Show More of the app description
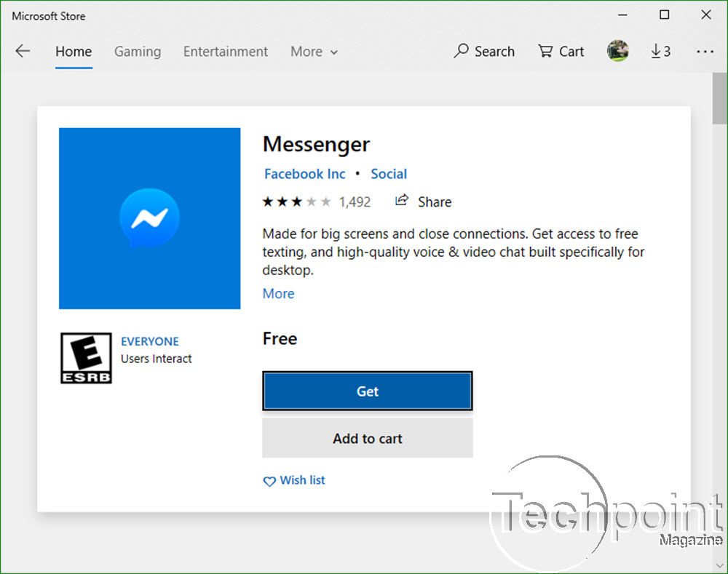Image resolution: width=728 pixels, height=574 pixels. pos(279,294)
